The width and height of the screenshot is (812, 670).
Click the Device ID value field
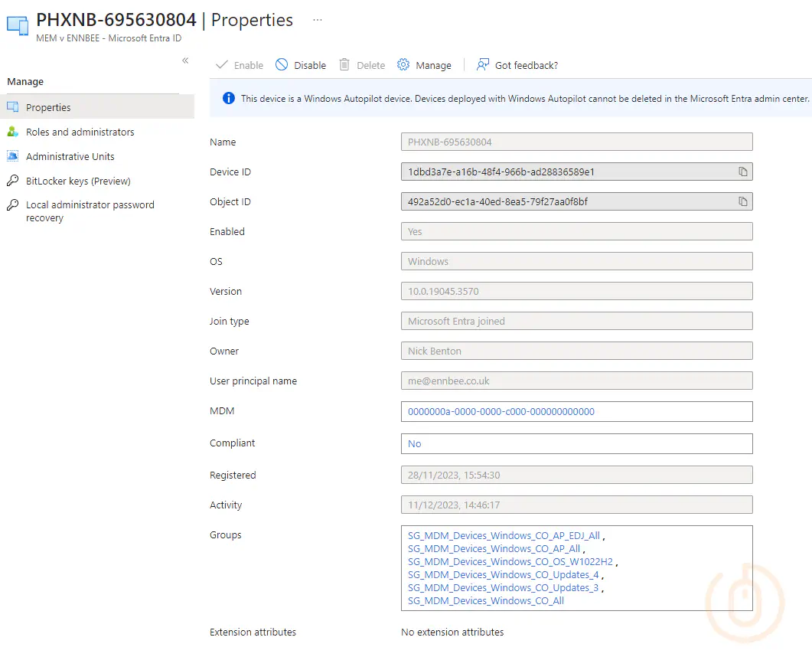coord(577,172)
